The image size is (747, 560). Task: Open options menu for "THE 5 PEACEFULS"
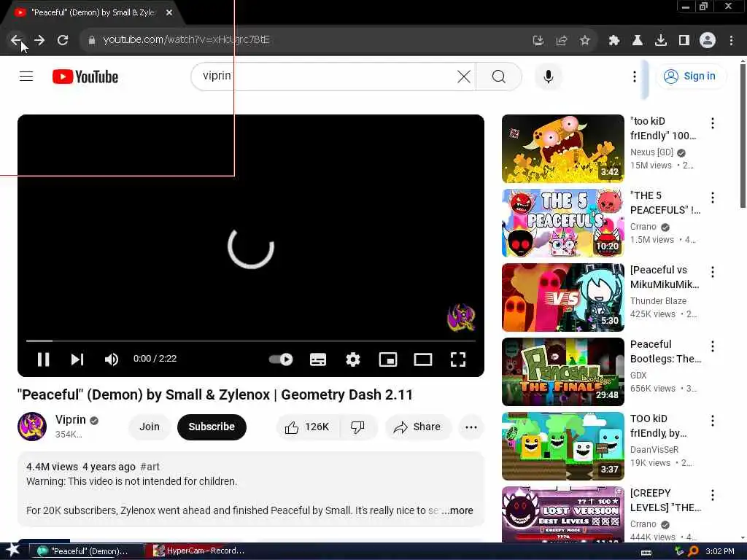(712, 198)
